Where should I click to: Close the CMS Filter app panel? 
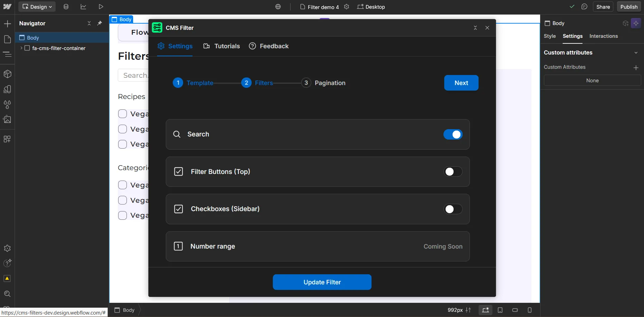[487, 28]
